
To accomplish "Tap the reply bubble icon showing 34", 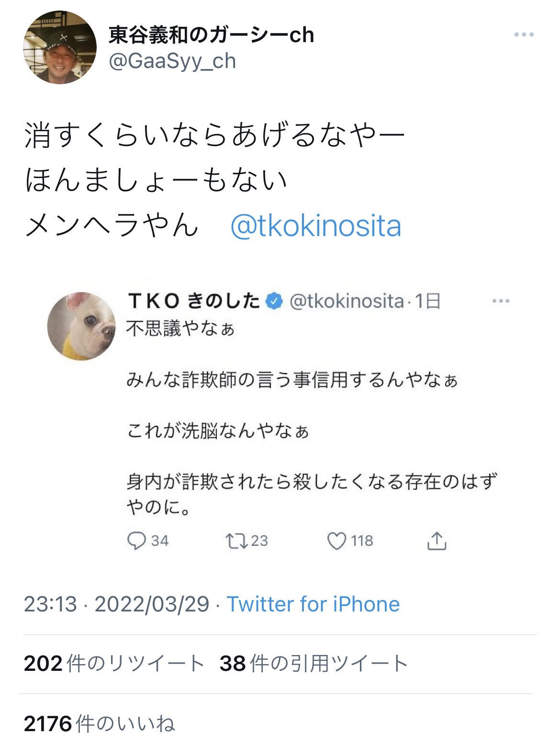I will tap(136, 541).
